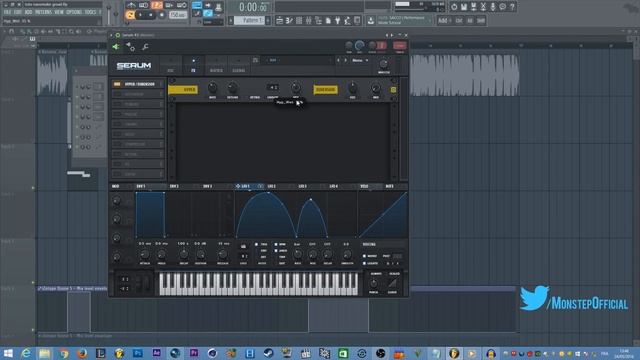Open After Effects from the taskbar

156,353
